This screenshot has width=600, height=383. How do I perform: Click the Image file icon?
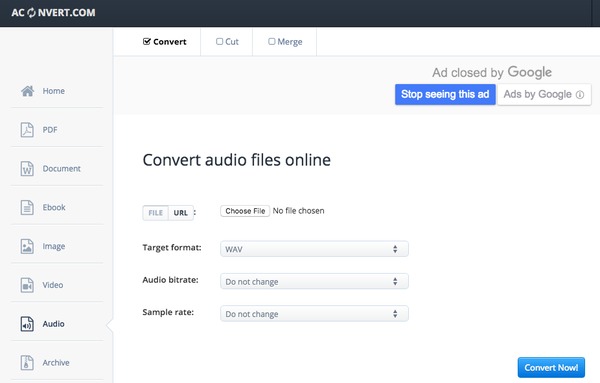click(x=27, y=246)
